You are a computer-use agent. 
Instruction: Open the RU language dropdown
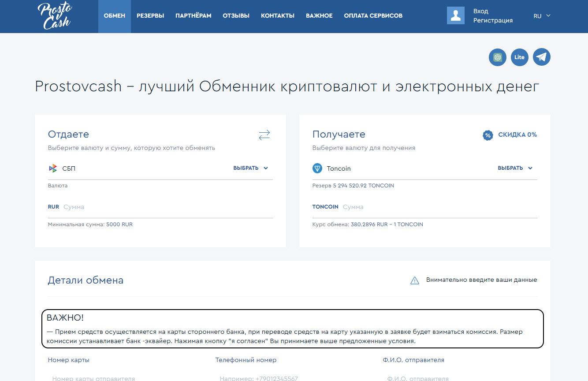[542, 16]
